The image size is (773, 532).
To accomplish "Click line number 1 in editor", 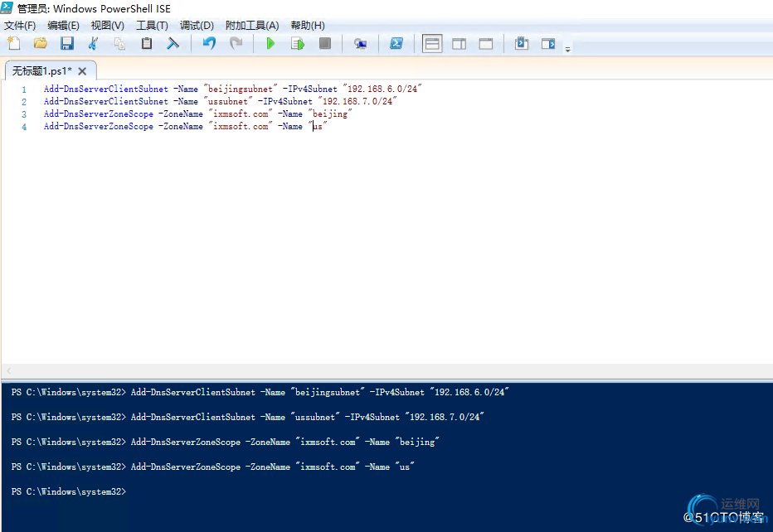I will click(x=24, y=89).
